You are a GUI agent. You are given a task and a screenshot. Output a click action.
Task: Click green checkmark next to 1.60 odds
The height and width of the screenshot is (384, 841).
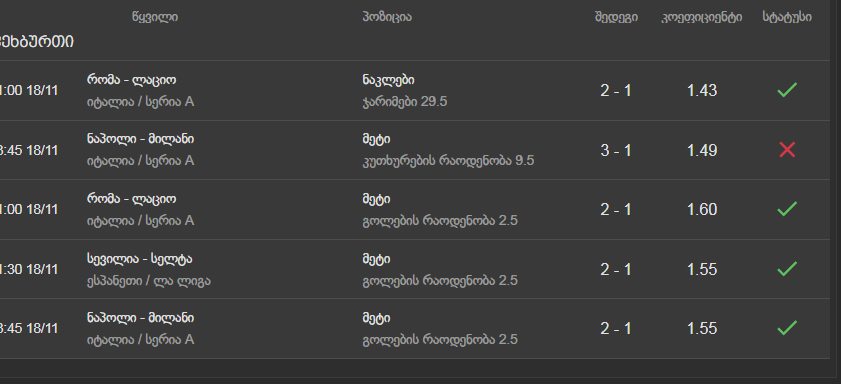pyautogui.click(x=787, y=209)
